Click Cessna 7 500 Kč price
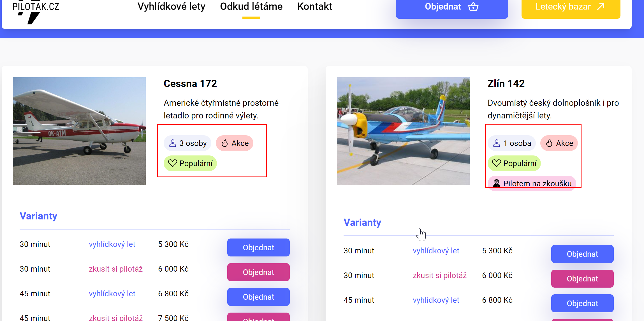 [173, 318]
